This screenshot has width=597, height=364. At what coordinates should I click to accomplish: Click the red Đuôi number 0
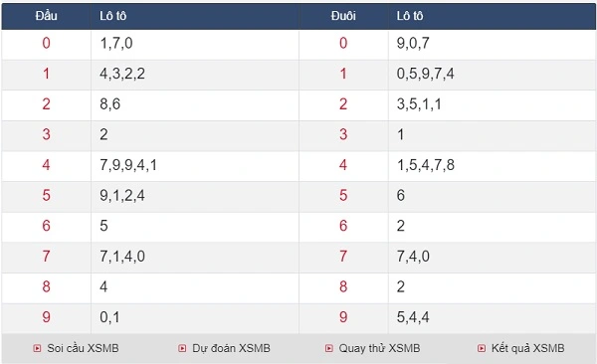coord(343,43)
